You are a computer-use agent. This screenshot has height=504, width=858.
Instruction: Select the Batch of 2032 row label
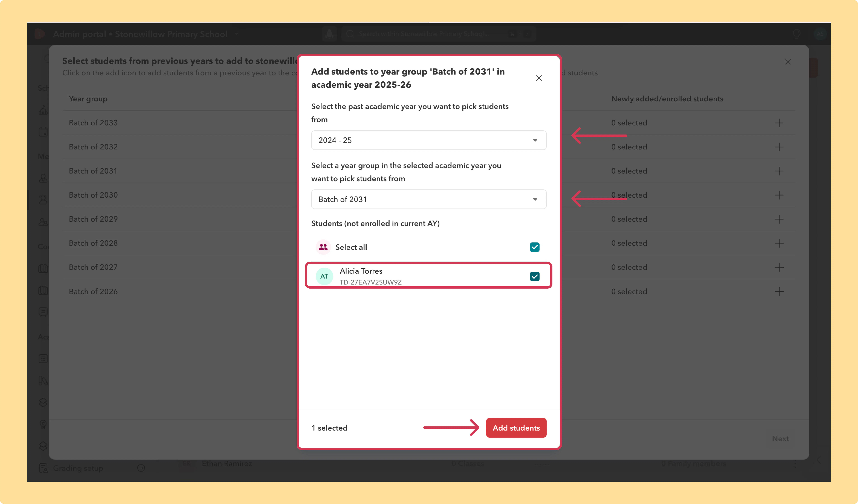[93, 147]
